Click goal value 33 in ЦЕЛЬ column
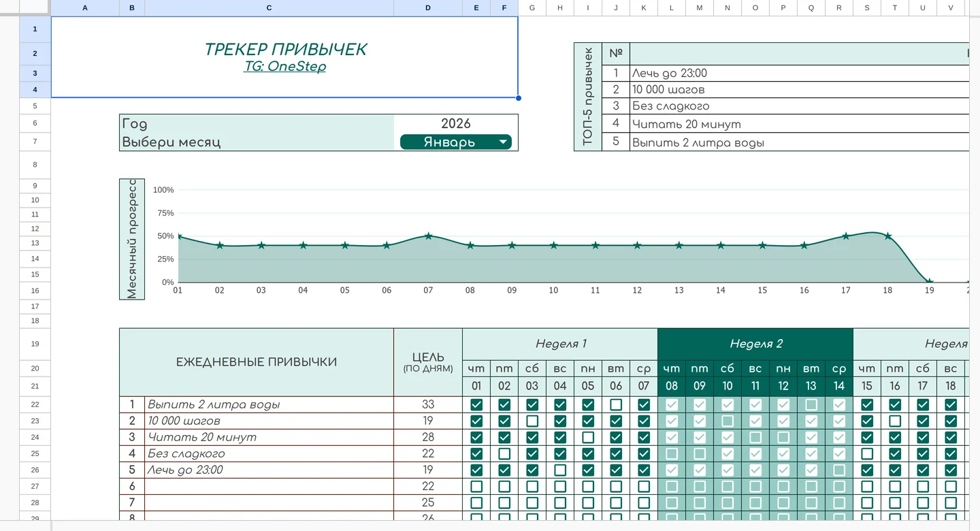The image size is (980, 531). pos(428,404)
